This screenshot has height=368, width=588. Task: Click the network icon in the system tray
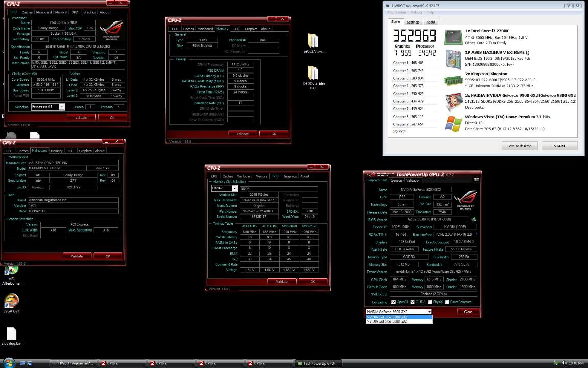pyautogui.click(x=556, y=363)
